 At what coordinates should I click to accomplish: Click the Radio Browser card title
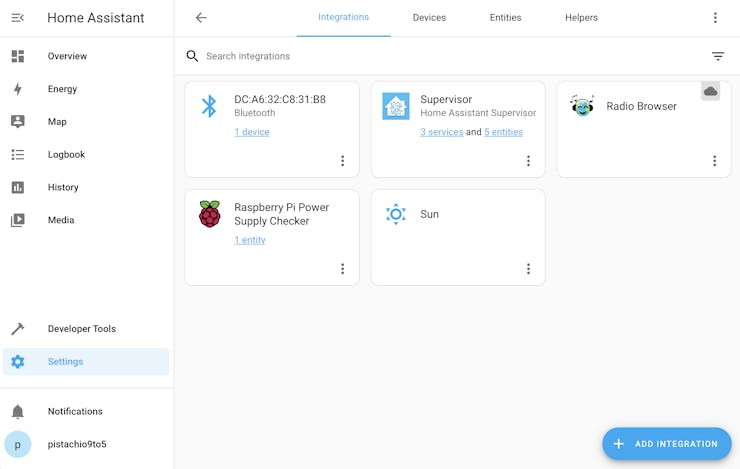pyautogui.click(x=641, y=106)
